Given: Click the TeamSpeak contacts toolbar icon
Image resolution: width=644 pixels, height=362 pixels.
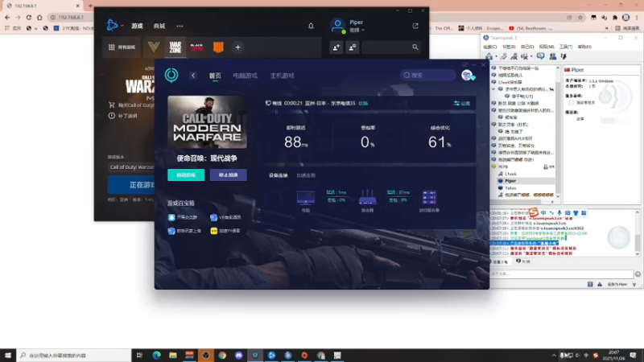Looking at the screenshot, I should coord(553,56).
